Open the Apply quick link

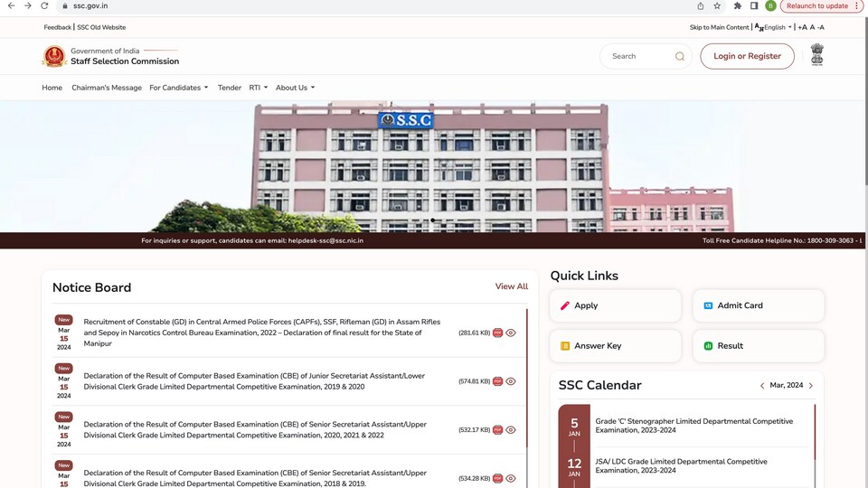point(615,305)
